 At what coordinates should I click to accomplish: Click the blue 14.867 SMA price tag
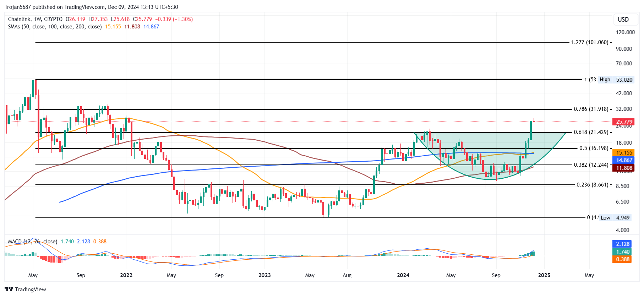[x=624, y=160]
